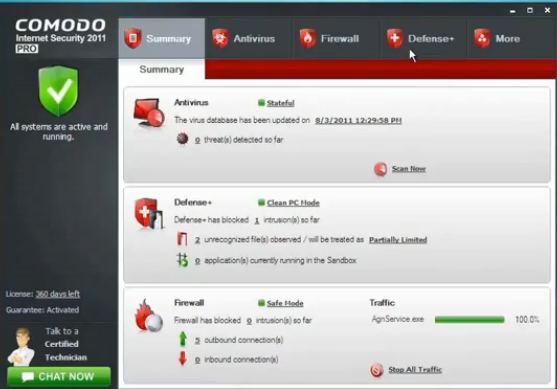This screenshot has height=389, width=557.
Task: Click the 100.0% traffic value
Action: pyautogui.click(x=527, y=320)
